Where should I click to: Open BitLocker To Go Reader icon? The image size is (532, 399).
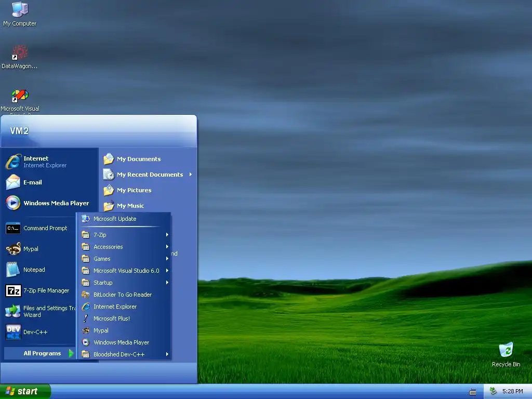click(x=86, y=295)
